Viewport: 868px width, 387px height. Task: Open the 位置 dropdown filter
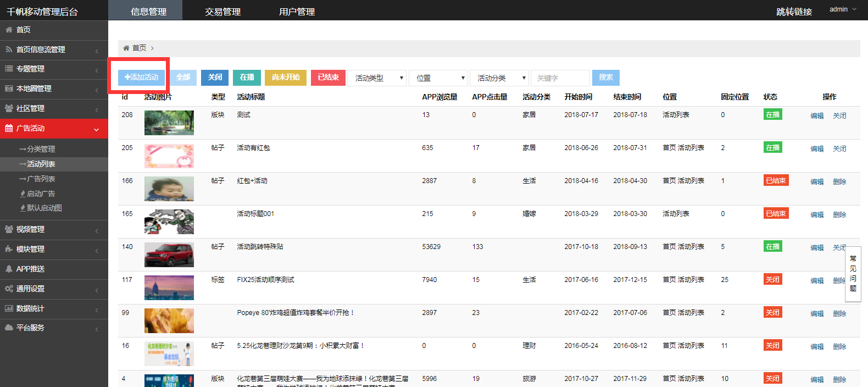[438, 78]
